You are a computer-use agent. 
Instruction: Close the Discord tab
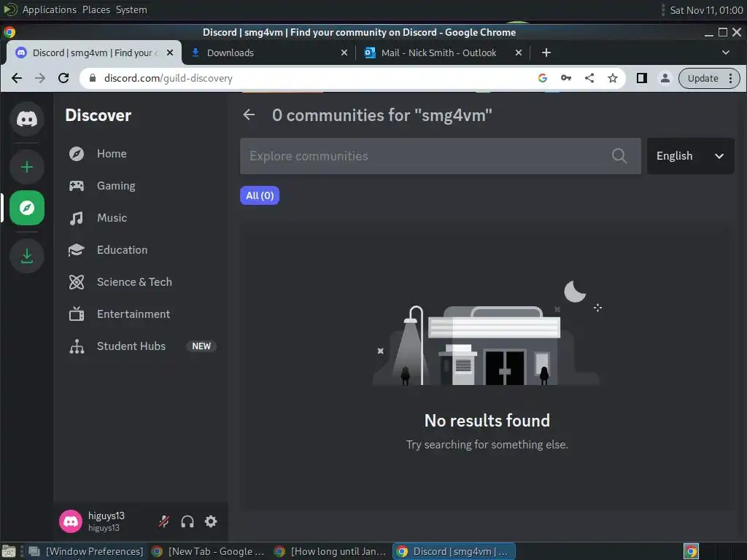(x=169, y=52)
